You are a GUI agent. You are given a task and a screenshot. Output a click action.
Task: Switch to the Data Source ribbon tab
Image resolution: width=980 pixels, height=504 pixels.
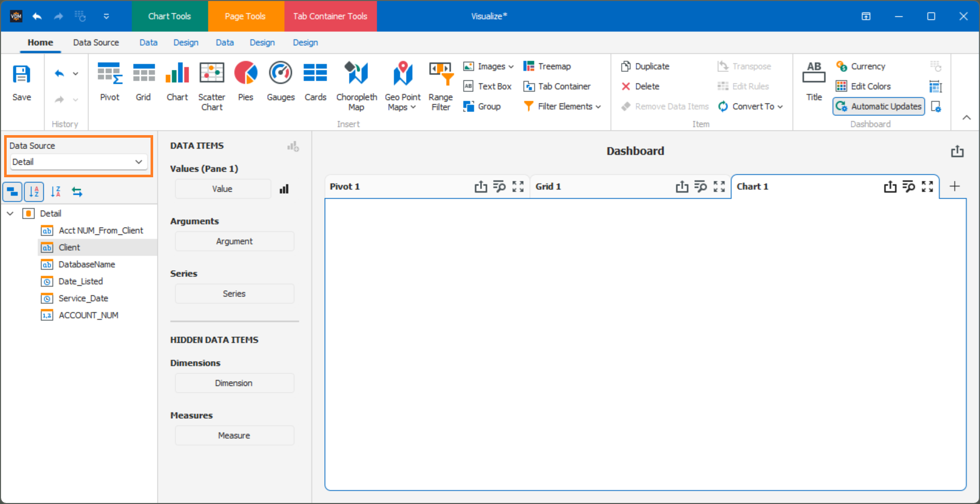point(96,42)
